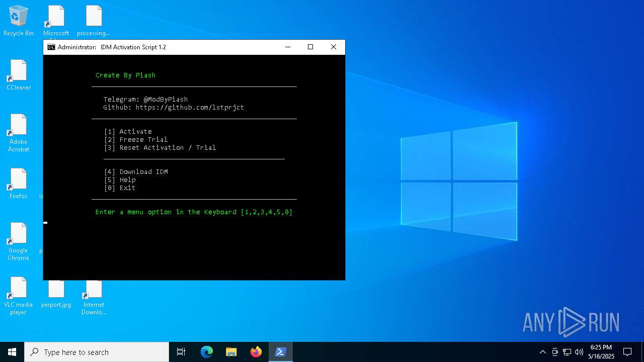This screenshot has width=644, height=362.
Task: Open the network status tray icon
Action: [567, 352]
